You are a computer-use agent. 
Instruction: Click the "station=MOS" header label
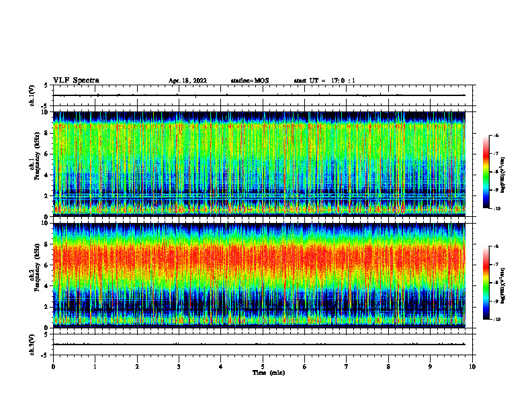[x=250, y=81]
